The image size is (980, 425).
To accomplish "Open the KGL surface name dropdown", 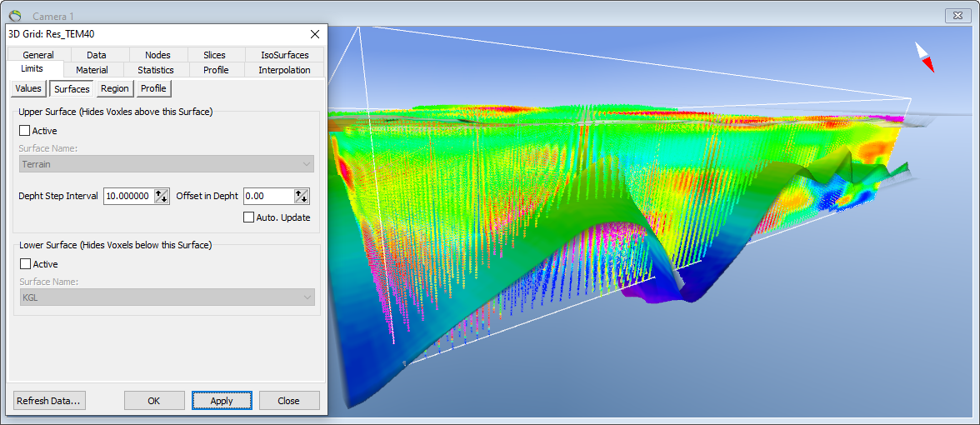I will [x=167, y=297].
